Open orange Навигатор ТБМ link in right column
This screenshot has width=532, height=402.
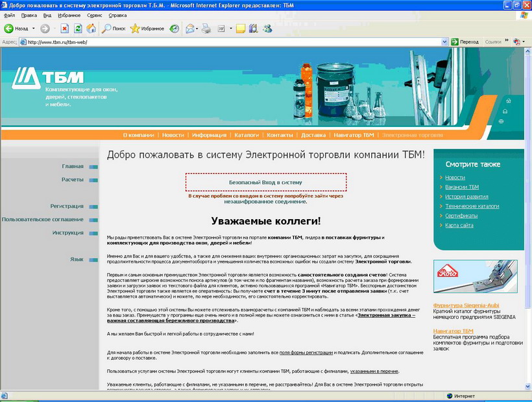[x=453, y=331]
